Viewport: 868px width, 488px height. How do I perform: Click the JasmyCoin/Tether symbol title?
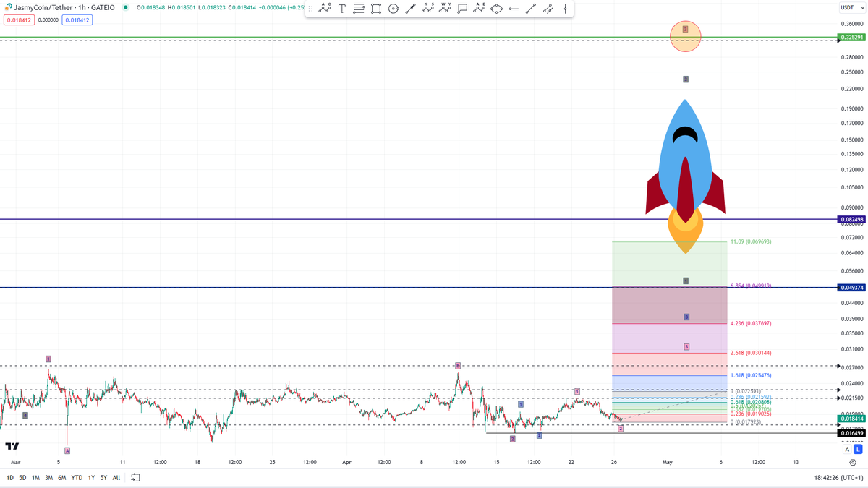pos(64,7)
